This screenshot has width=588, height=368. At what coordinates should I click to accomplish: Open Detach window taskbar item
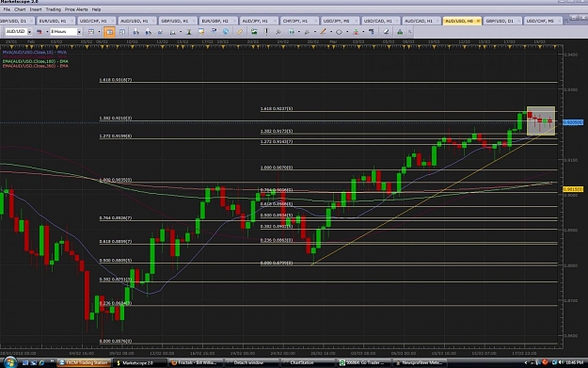251,362
